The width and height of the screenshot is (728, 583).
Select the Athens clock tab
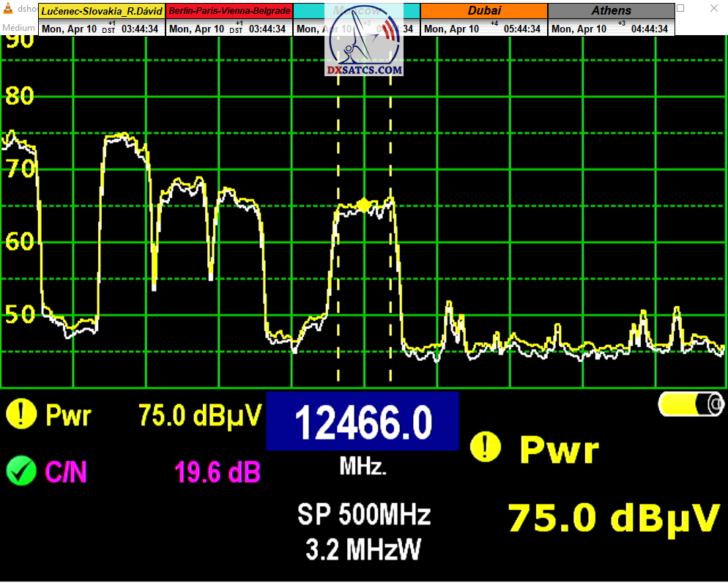coord(611,12)
